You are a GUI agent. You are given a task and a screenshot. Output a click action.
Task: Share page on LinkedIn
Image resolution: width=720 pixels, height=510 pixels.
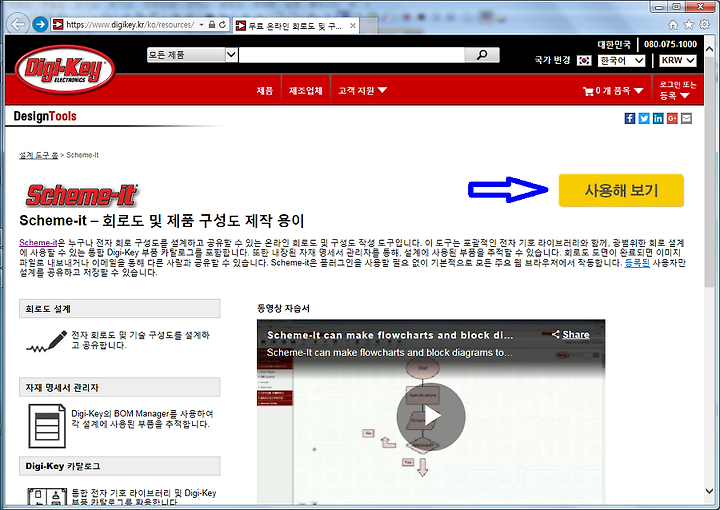coord(658,118)
